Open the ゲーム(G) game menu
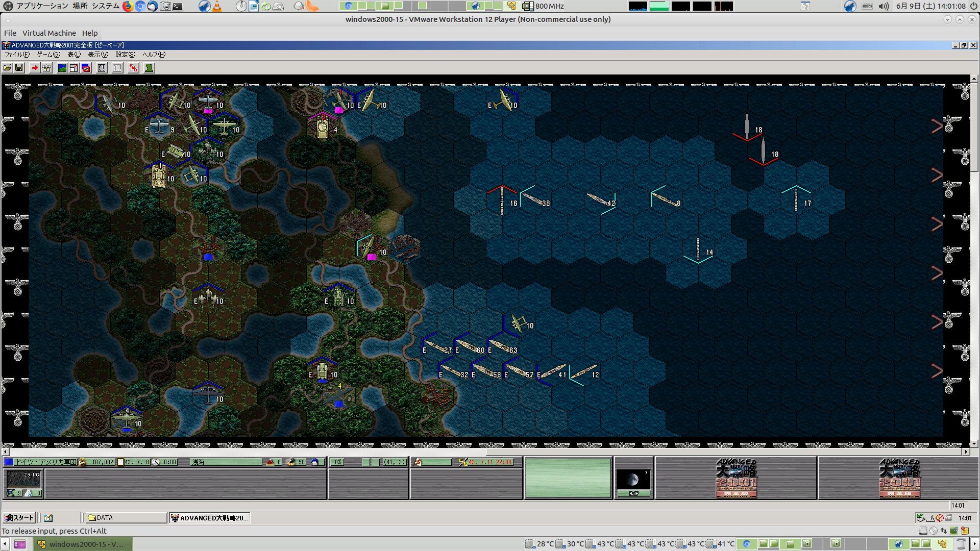Viewport: 980px width, 551px height. click(x=48, y=55)
